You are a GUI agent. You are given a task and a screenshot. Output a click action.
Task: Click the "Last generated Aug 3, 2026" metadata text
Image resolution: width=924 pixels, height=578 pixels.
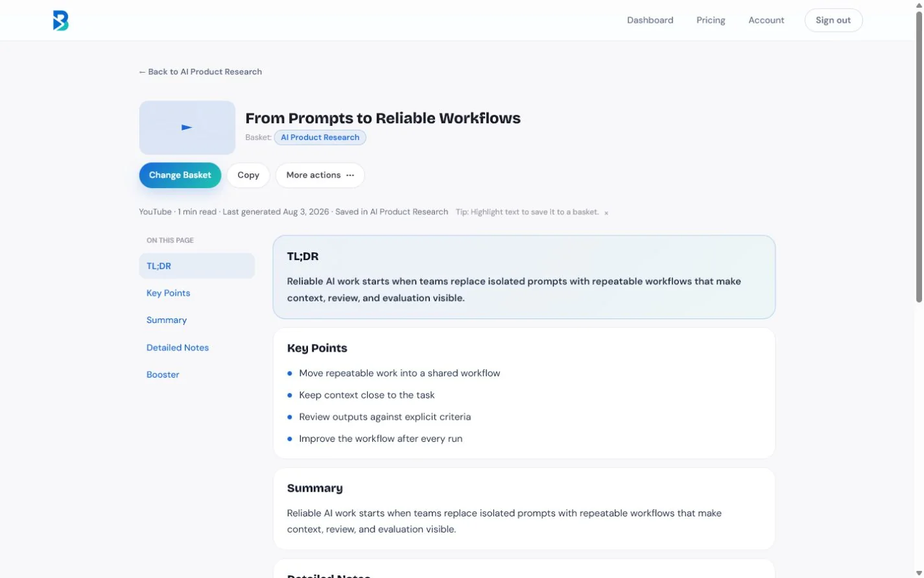[276, 212]
